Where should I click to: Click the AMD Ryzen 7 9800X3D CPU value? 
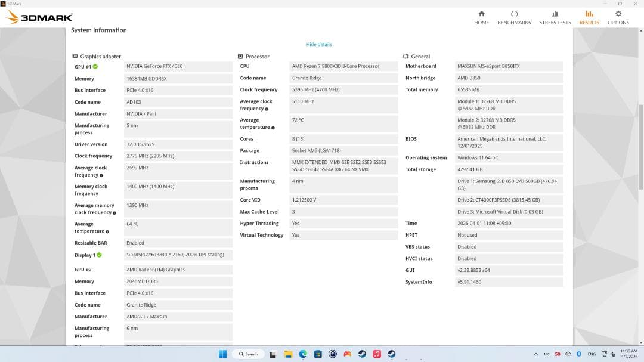(x=343, y=66)
